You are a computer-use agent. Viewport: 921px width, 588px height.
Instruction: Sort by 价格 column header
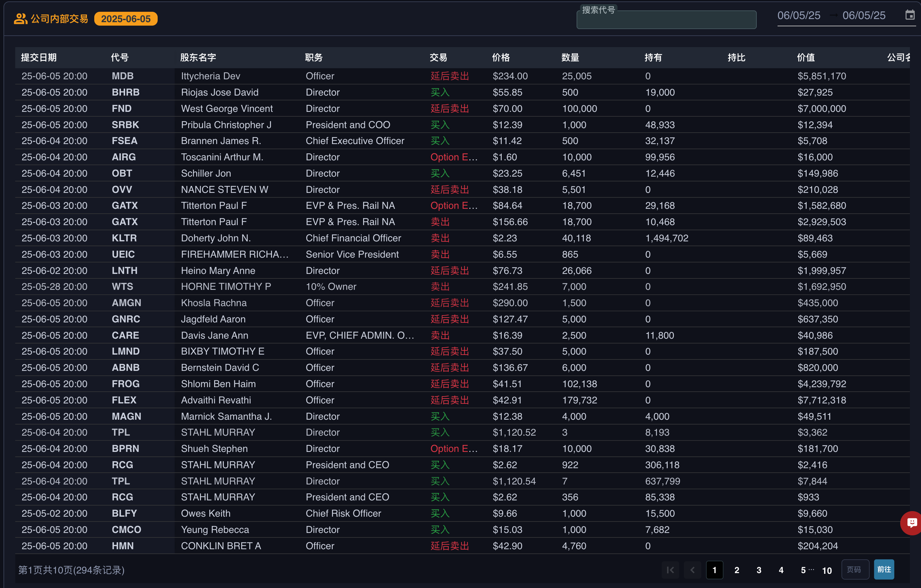(x=501, y=58)
